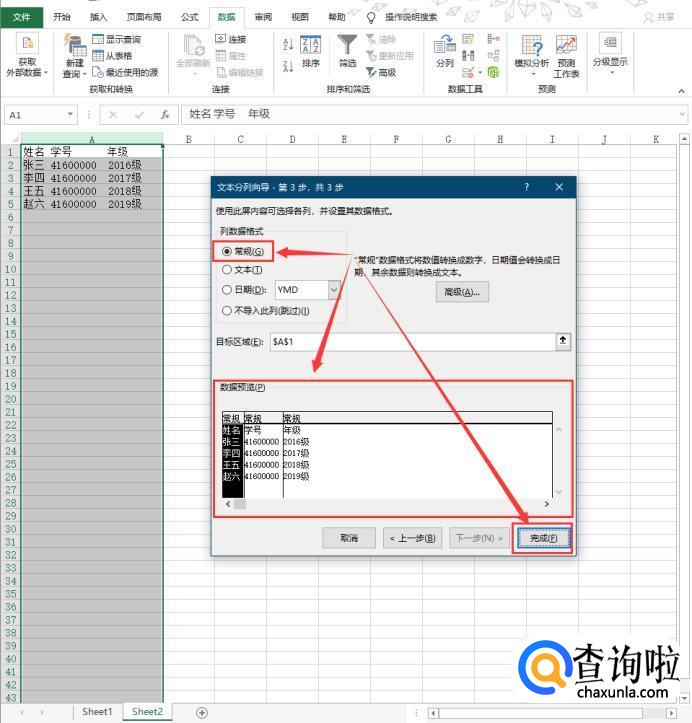Click the Finish (完成) button
Viewport: 692px width, 723px height.
click(x=544, y=538)
